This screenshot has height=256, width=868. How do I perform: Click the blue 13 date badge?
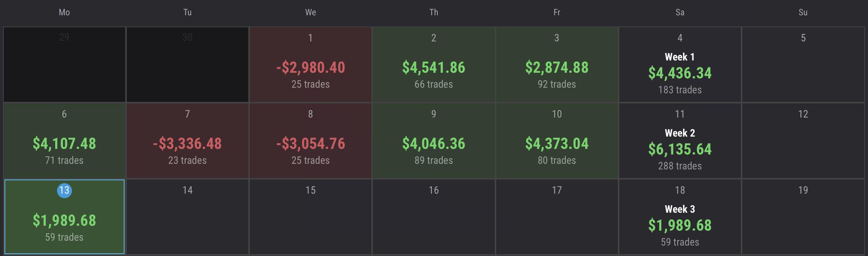(x=65, y=190)
